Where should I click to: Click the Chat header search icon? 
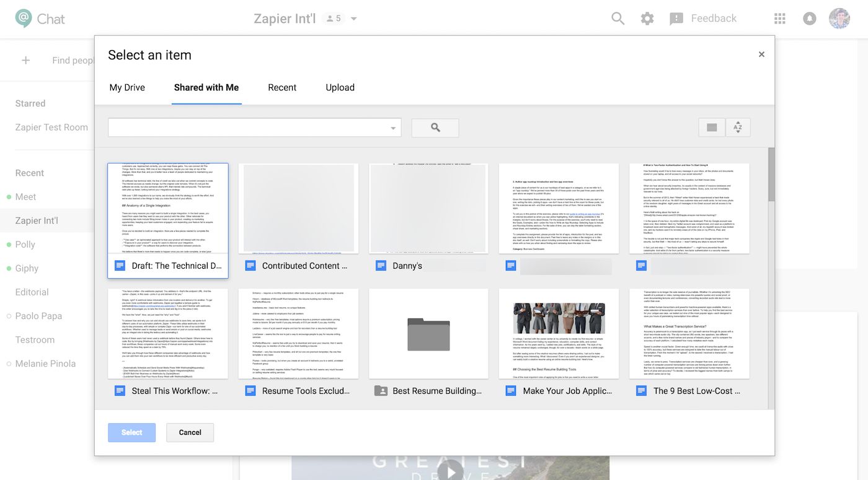tap(618, 19)
